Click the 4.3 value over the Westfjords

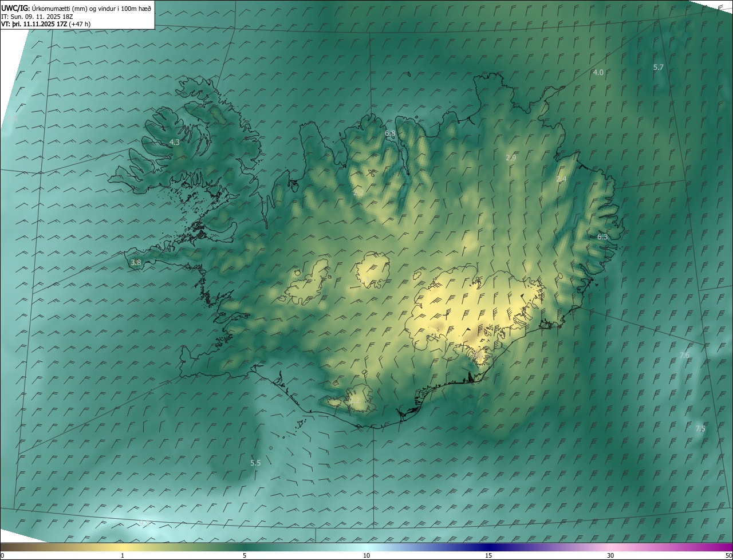[x=175, y=142]
